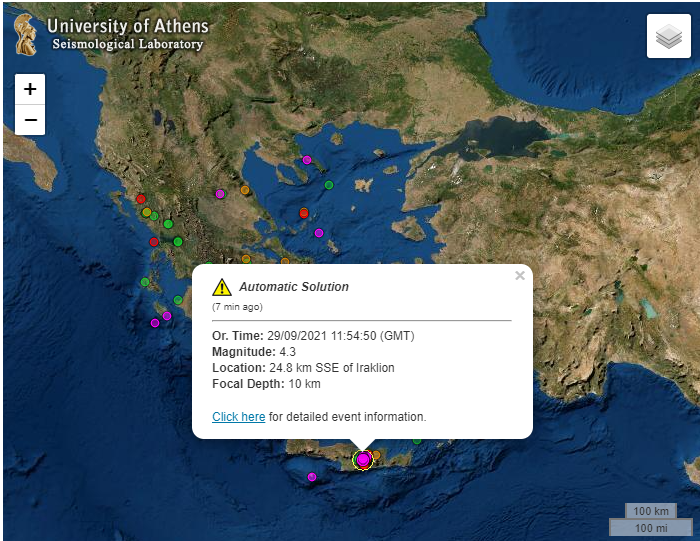Close the Automatic Solution popup
This screenshot has width=700, height=541.
[520, 275]
